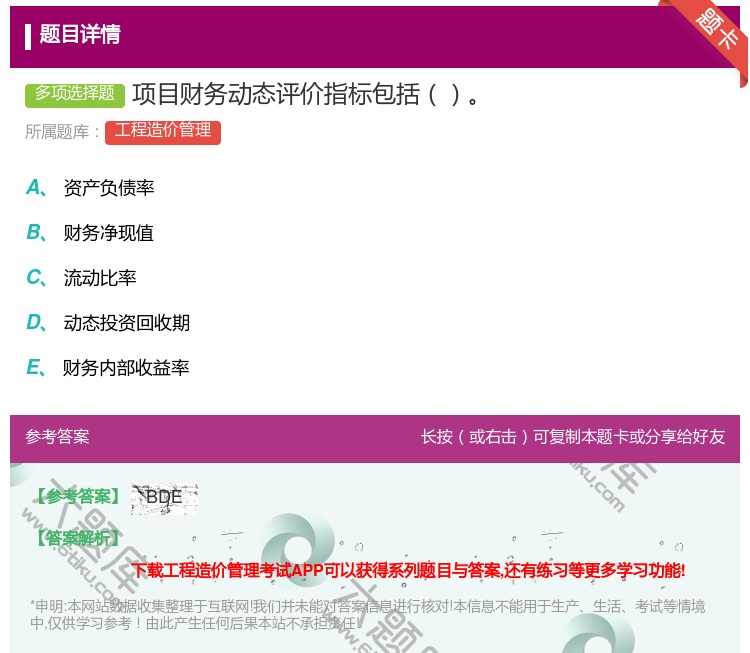Select option E 财务内部收益率
The width and height of the screenshot is (750, 653).
(108, 368)
